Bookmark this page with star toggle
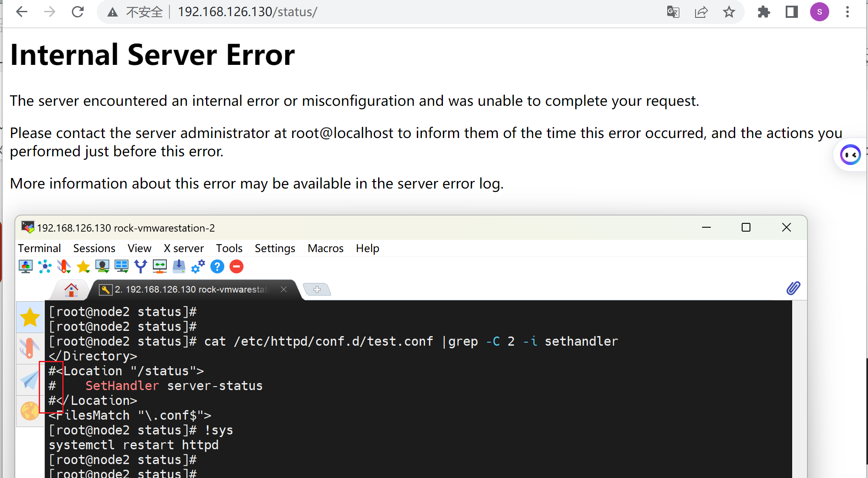Screen dimensions: 868x478 tap(729, 12)
